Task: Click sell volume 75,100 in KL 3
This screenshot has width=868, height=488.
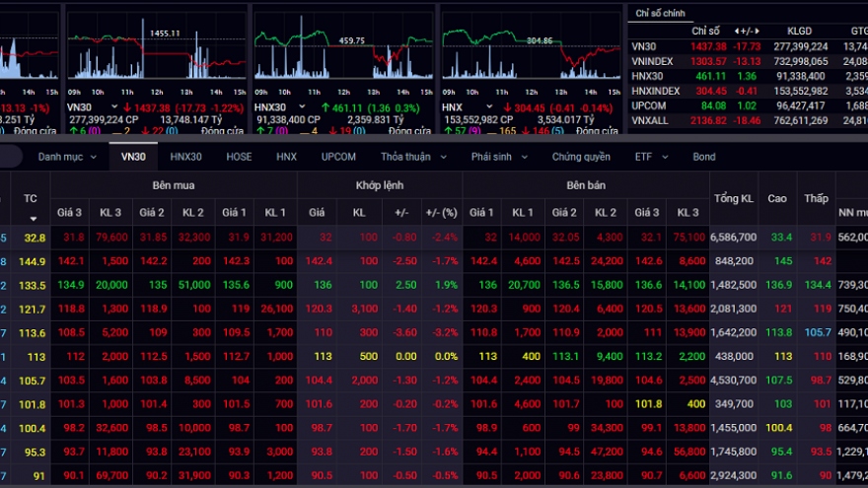Action: coord(689,238)
